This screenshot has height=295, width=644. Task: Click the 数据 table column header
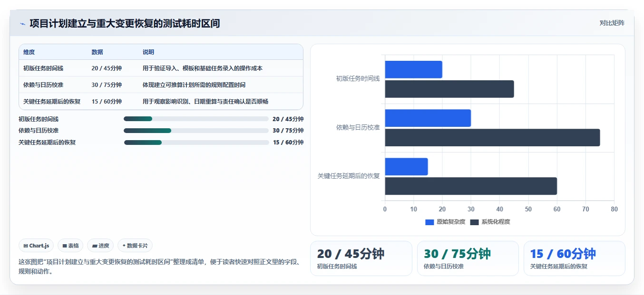(98, 52)
